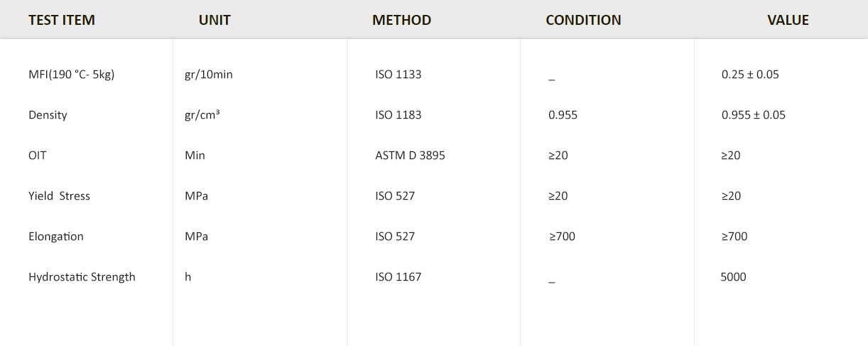Click the CONDITION column header
This screenshot has height=346, width=868.
583,20
